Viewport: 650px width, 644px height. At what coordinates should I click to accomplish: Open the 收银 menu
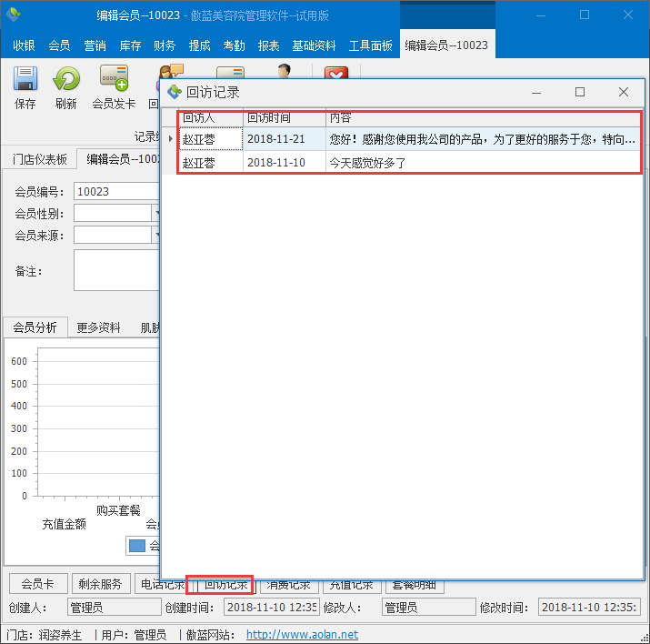point(24,45)
